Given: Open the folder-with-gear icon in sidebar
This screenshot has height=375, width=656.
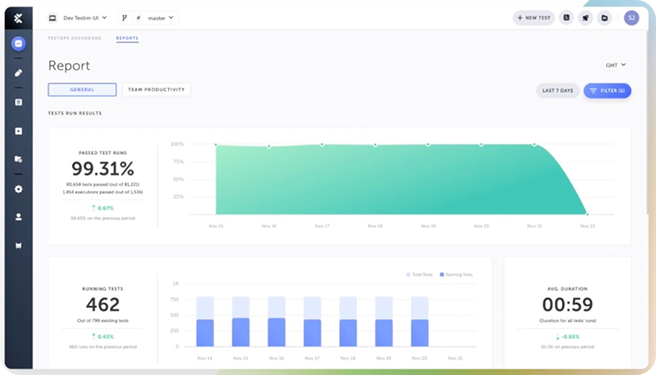Looking at the screenshot, I should 18,159.
